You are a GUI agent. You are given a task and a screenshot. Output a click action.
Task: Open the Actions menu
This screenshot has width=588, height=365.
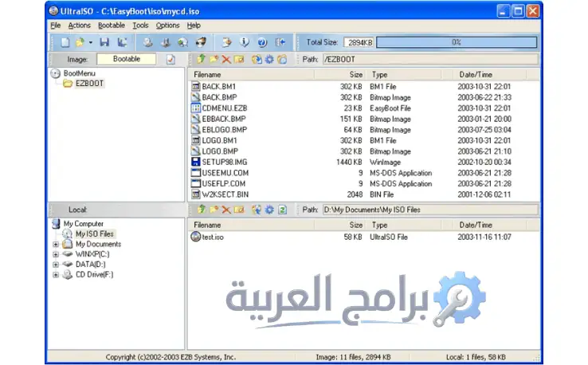[x=79, y=26]
